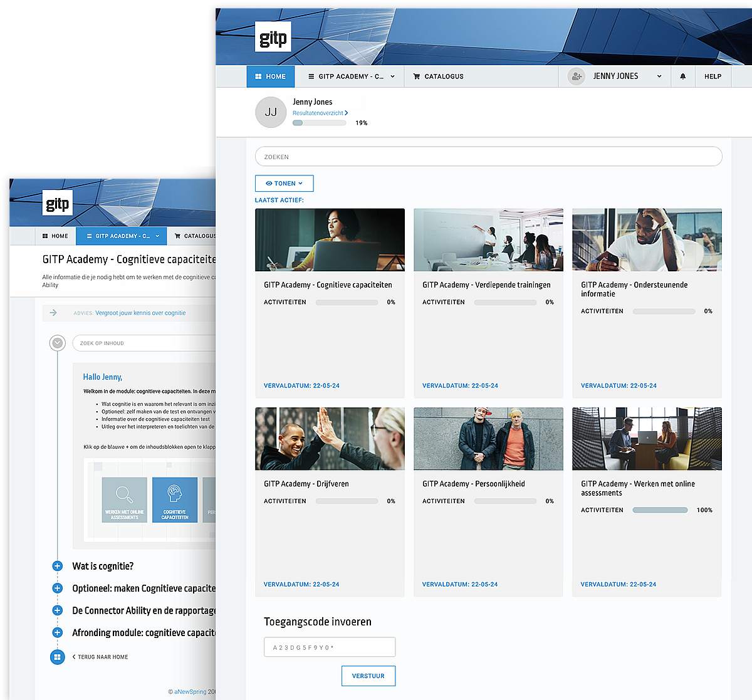The width and height of the screenshot is (752, 700).
Task: Open the Help menu item
Action: click(x=713, y=76)
